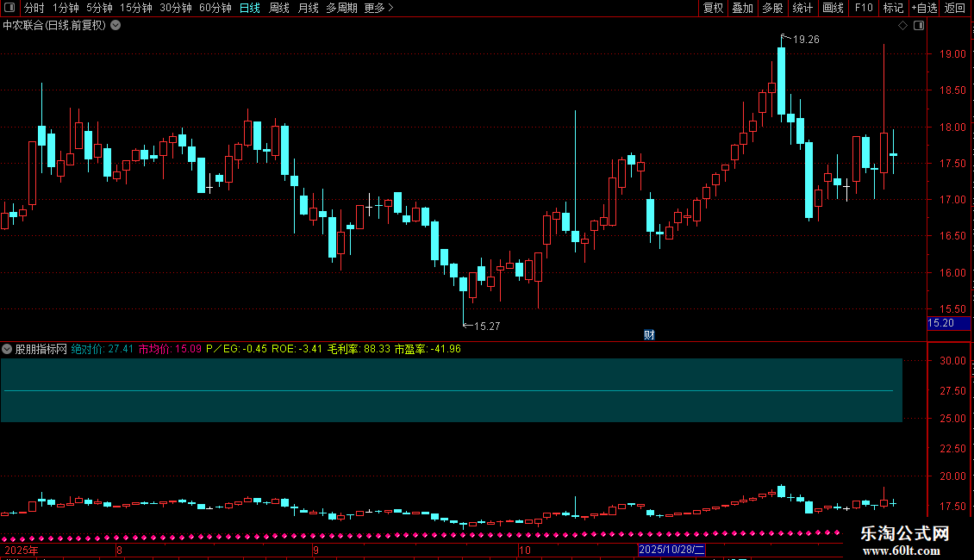Image resolution: width=974 pixels, height=560 pixels.
Task: Select the 30分钟 period tab
Action: [176, 8]
